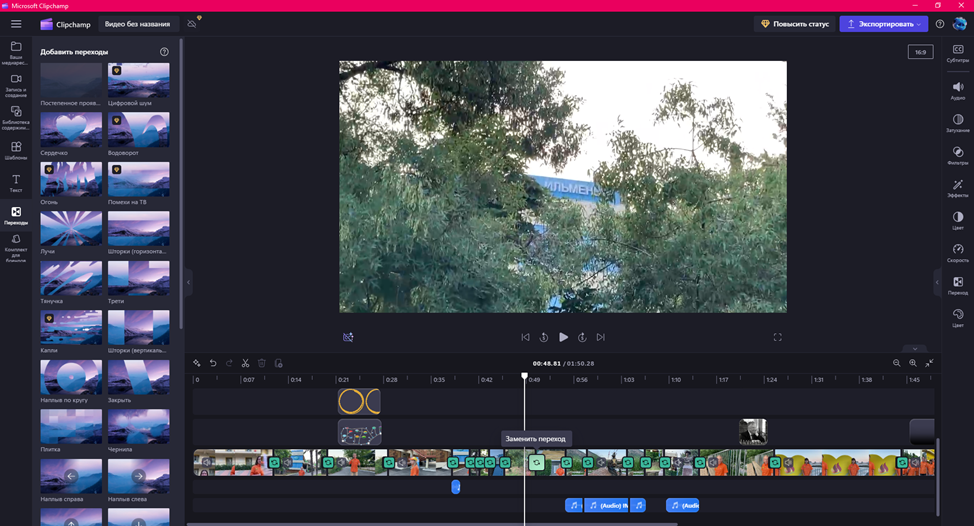Pick the Чернила ink transition
Viewport: 974px width, 526px height.
[x=139, y=426]
